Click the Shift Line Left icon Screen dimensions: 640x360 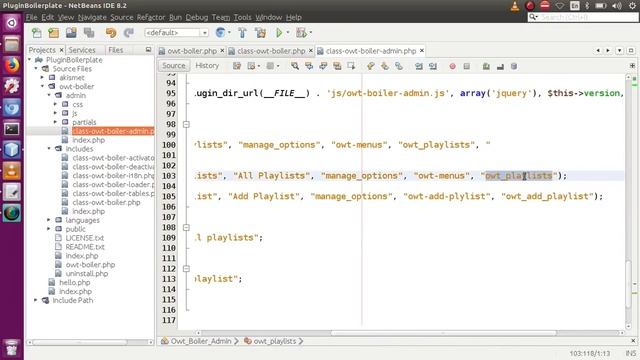419,66
